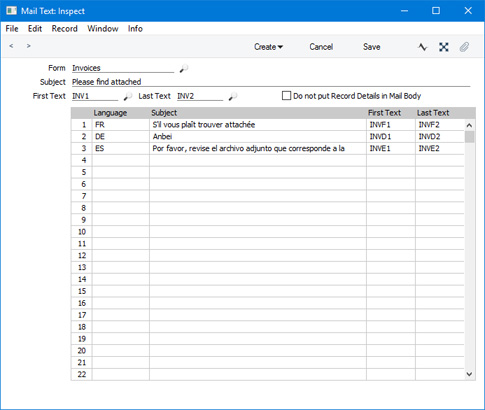Click the scroll up arrow of the table

(469, 125)
